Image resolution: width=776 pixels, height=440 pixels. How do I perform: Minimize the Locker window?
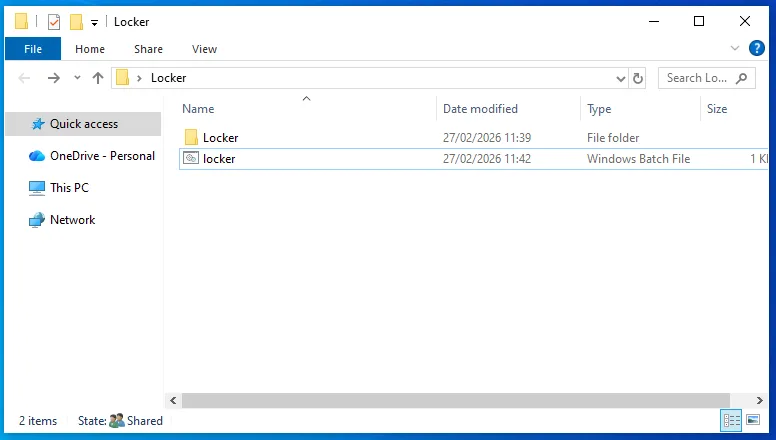point(654,21)
